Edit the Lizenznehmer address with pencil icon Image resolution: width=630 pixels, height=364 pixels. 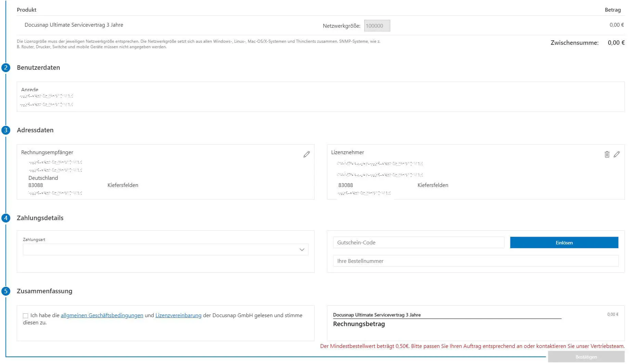coord(616,154)
